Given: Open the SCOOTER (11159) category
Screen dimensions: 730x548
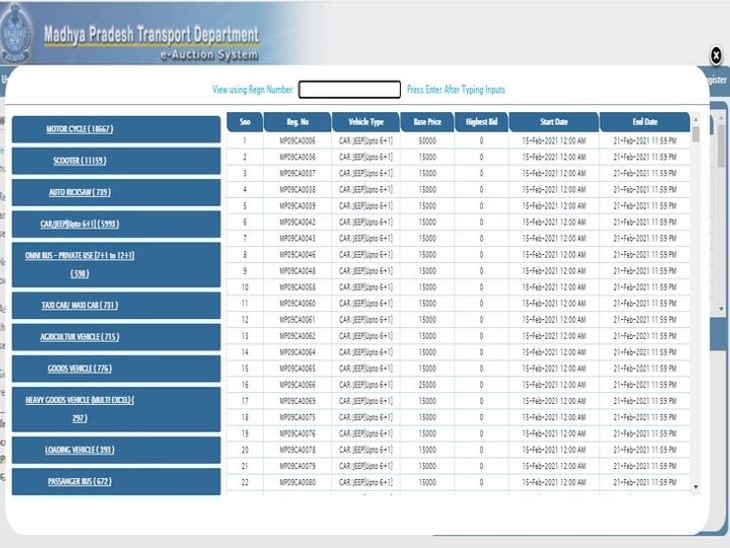Looking at the screenshot, I should point(116,161).
